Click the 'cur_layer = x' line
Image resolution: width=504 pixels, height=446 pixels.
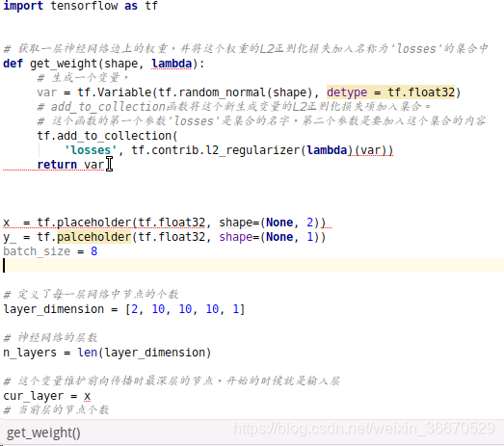(x=46, y=396)
